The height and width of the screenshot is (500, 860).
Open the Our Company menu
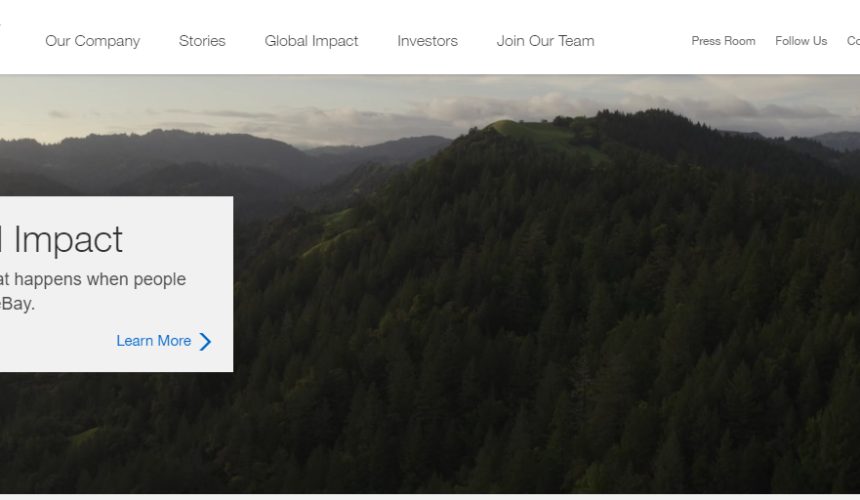click(x=93, y=41)
